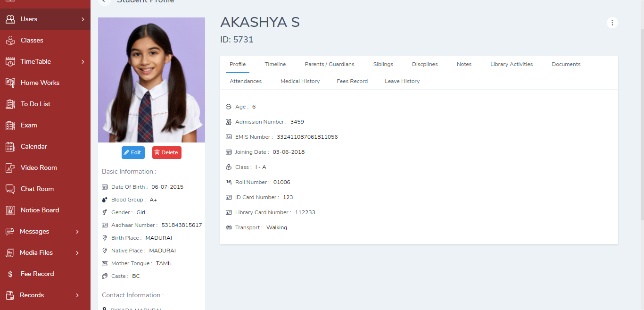Click the Chat Room bubbles icon
Viewport: 644px width, 310px height.
tap(10, 189)
